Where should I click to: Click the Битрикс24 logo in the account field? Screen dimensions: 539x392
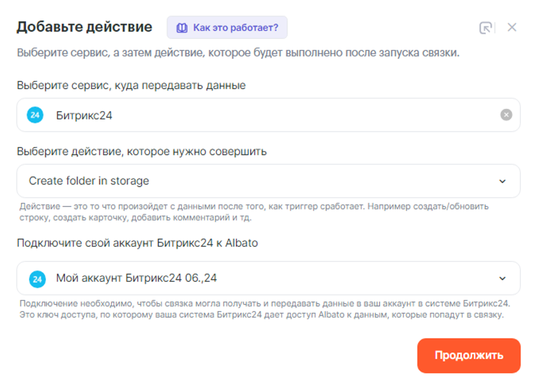click(x=37, y=279)
